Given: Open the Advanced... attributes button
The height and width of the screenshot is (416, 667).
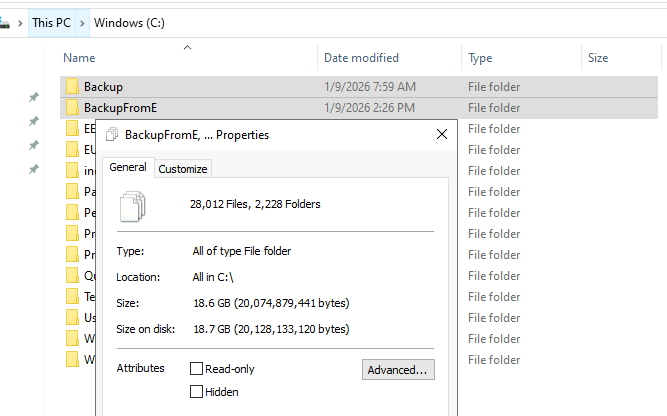Looking at the screenshot, I should [x=398, y=370].
